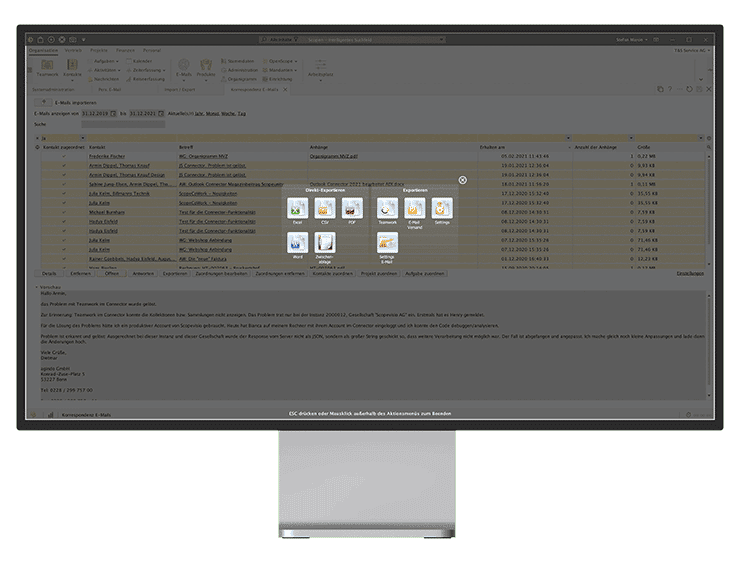Click the Kontakte zuordnen button

(333, 274)
